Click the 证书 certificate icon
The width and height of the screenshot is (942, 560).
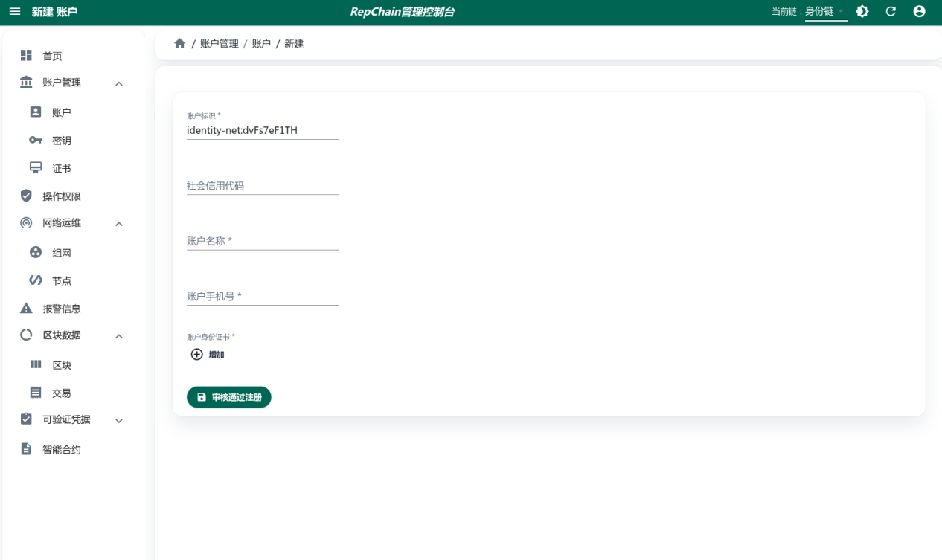pyautogui.click(x=35, y=168)
